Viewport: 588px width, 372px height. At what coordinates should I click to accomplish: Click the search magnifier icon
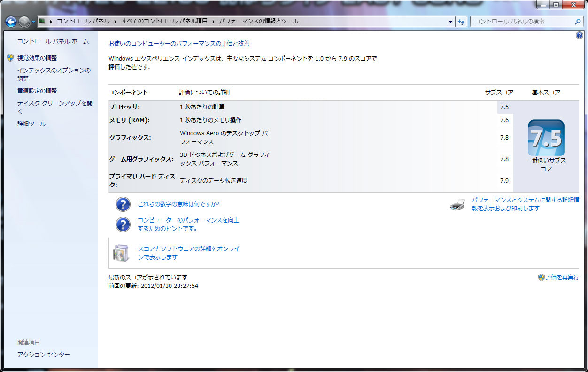(x=578, y=22)
